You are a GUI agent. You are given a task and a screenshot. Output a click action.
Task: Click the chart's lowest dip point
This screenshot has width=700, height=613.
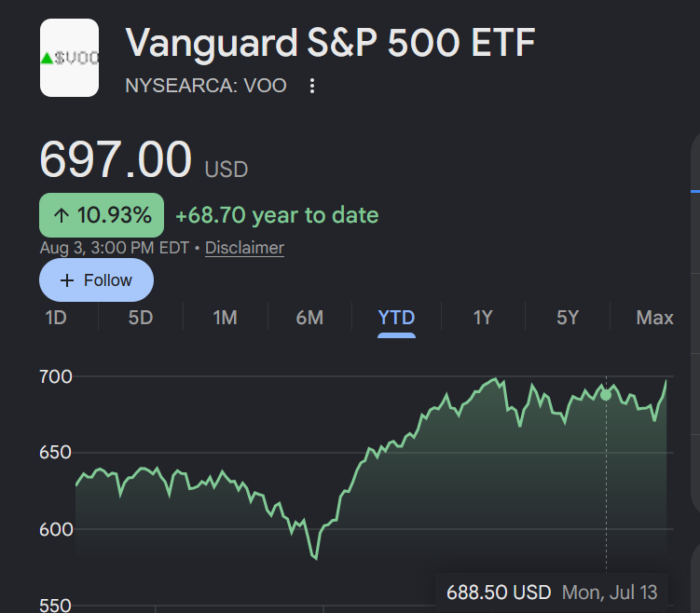(316, 558)
